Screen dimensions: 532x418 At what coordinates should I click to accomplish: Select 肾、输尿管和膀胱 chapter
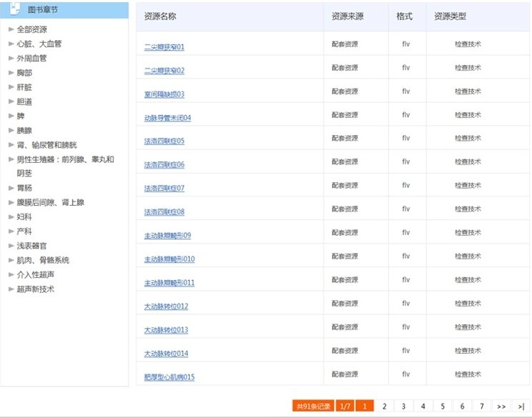tap(47, 145)
